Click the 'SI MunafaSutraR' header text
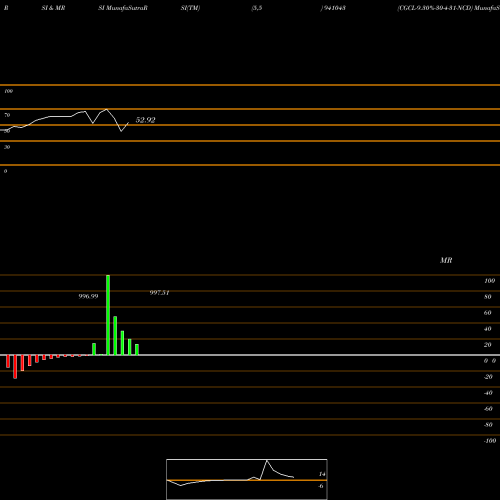The image size is (500, 500). pos(123,8)
